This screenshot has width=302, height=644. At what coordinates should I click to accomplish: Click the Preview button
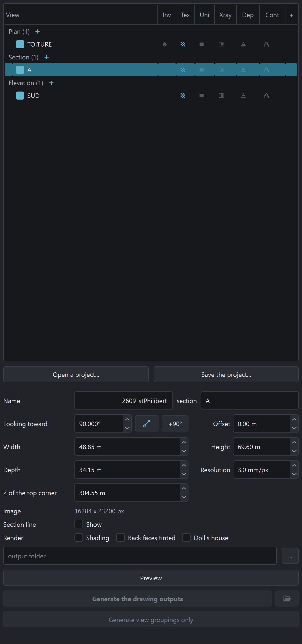[151, 578]
